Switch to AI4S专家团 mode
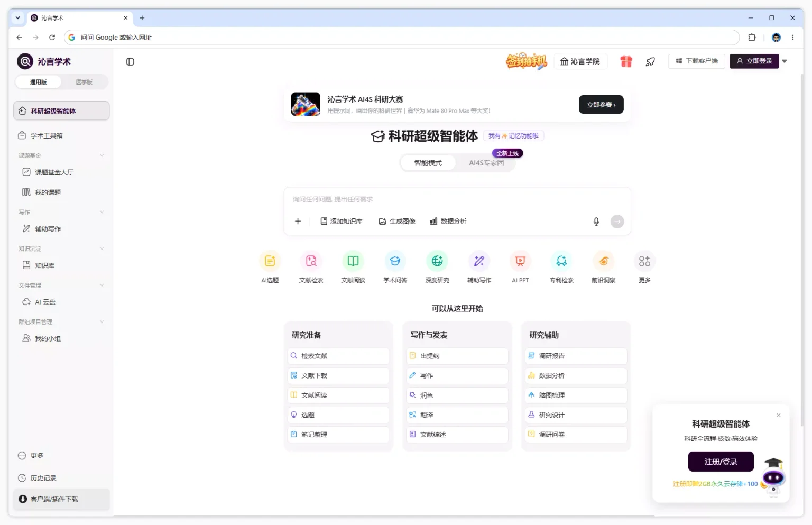Image resolution: width=812 pixels, height=525 pixels. point(486,163)
